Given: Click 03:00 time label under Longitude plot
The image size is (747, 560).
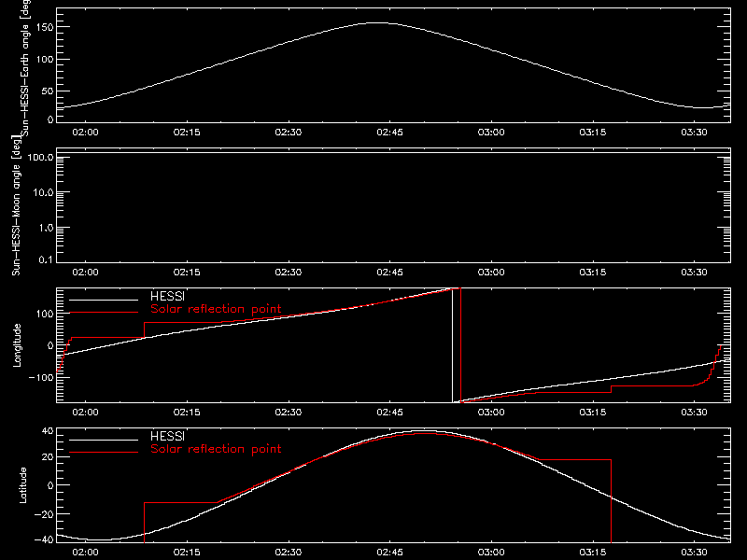Looking at the screenshot, I should click(491, 412).
